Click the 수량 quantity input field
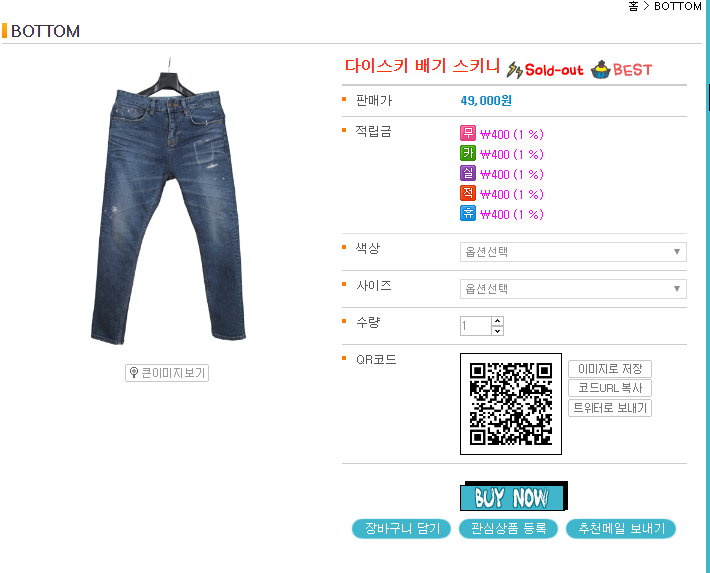This screenshot has height=573, width=710. tap(476, 326)
